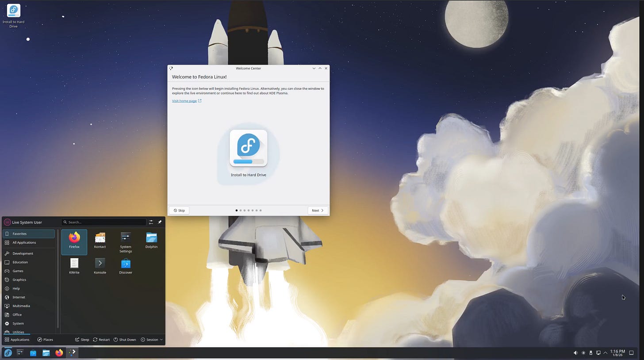
Task: Open Kontact from the launcher favorites
Action: 100,241
